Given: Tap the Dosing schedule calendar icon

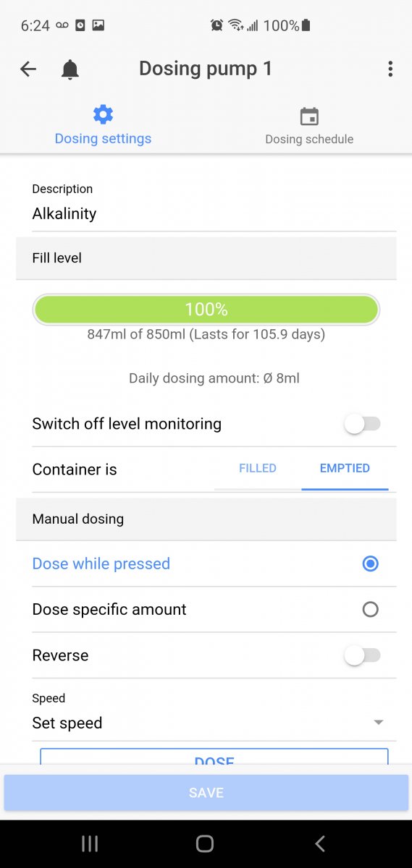Looking at the screenshot, I should tap(309, 116).
